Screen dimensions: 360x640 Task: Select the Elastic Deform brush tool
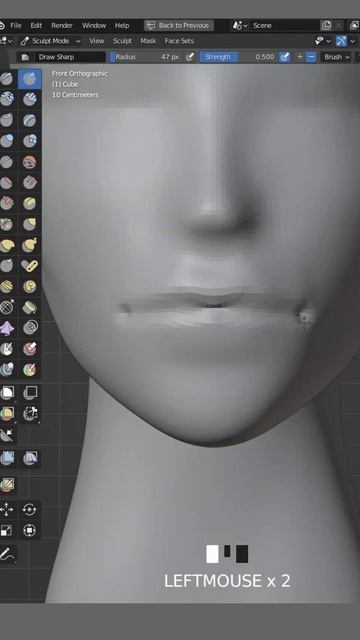point(6,245)
